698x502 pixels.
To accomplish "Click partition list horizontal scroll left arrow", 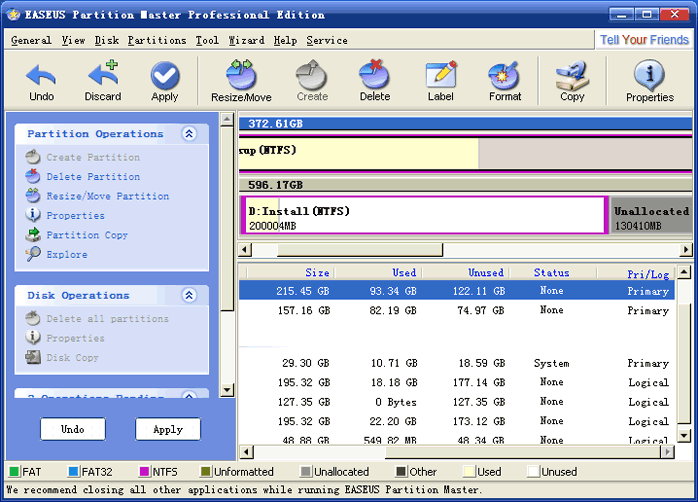I will click(246, 452).
